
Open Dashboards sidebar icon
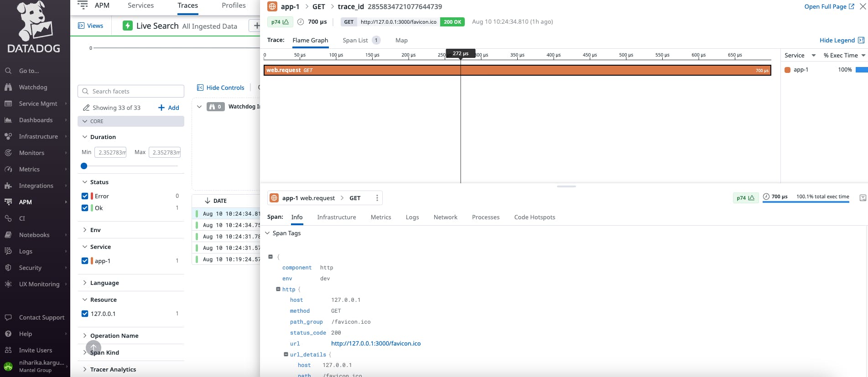pos(8,120)
